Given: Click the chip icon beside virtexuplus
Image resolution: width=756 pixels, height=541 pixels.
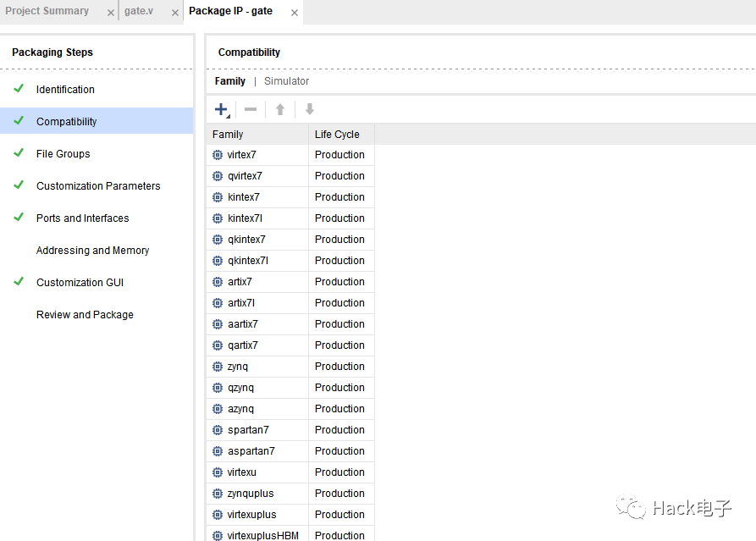Looking at the screenshot, I should click(x=218, y=515).
